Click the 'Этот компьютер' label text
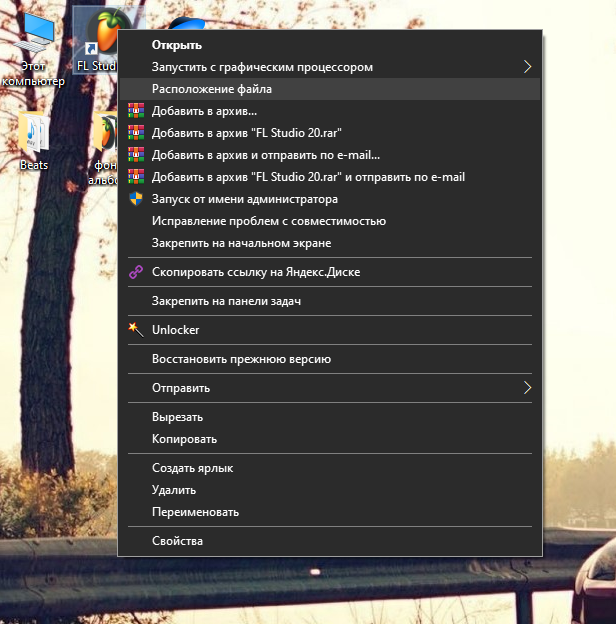Screen dimensions: 616x624 pyautogui.click(x=33, y=74)
